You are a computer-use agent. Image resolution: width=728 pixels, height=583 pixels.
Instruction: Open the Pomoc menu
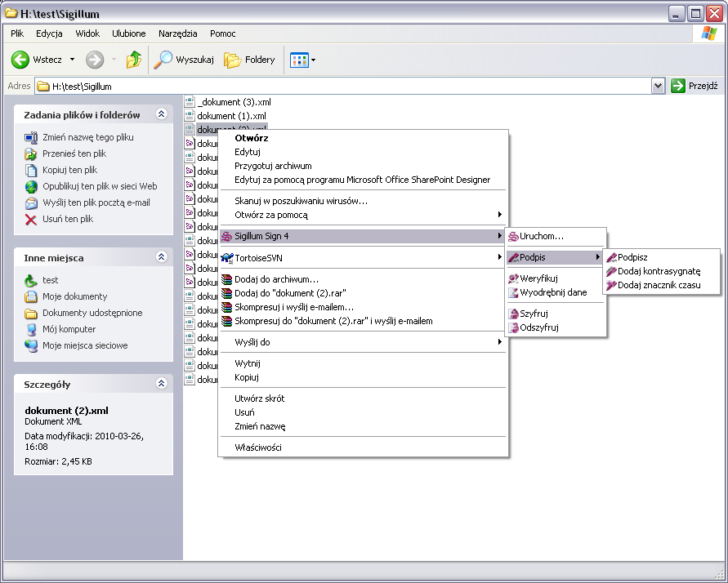tap(223, 33)
